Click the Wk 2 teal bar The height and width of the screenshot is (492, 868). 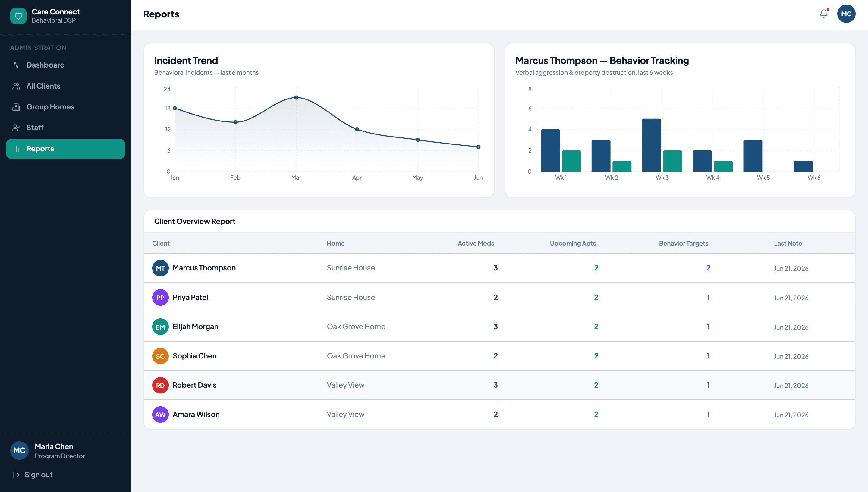pos(622,166)
